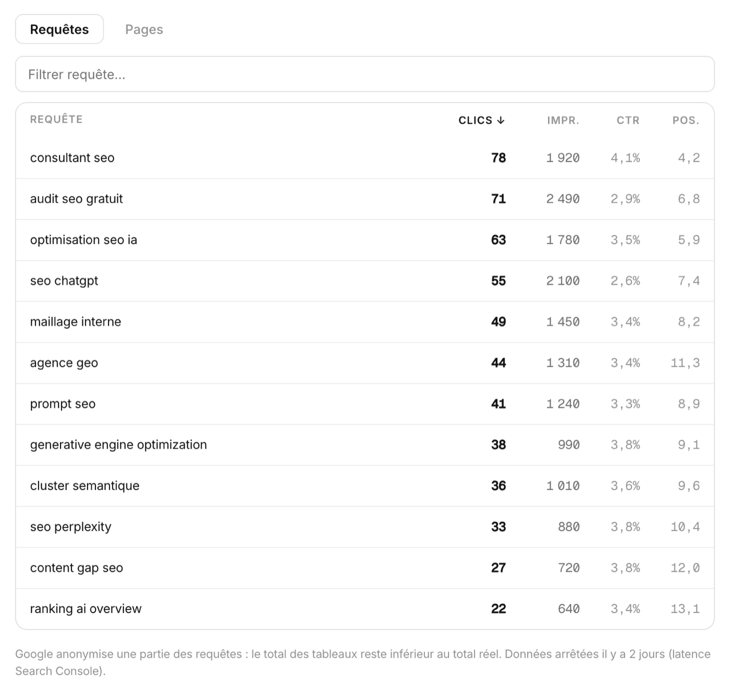This screenshot has width=730, height=700.
Task: Click the 63 clicks value
Action: (498, 240)
